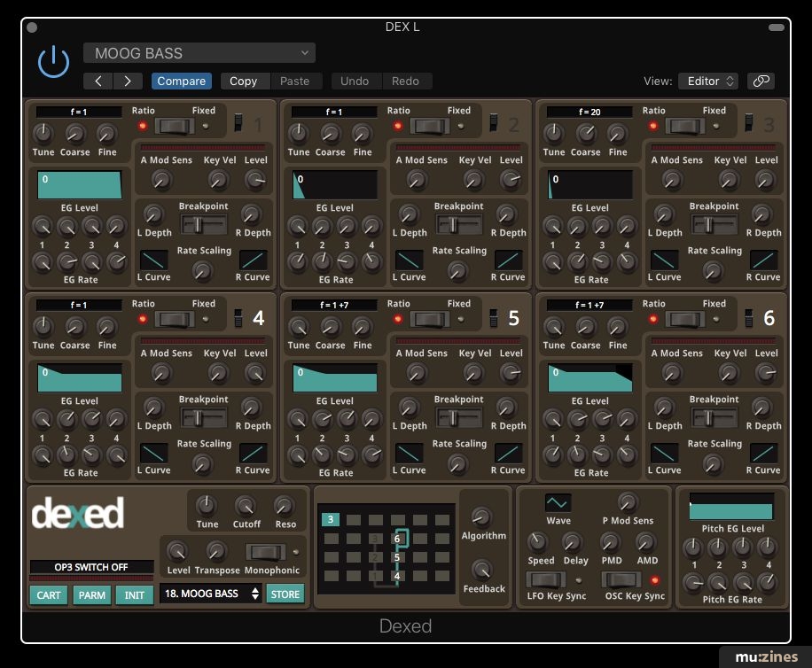The image size is (812, 668).
Task: Click operator 6 L Curve icon
Action: pos(665,454)
